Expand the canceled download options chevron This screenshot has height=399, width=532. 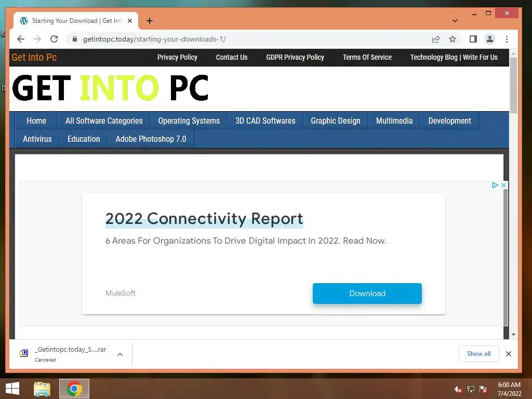120,354
